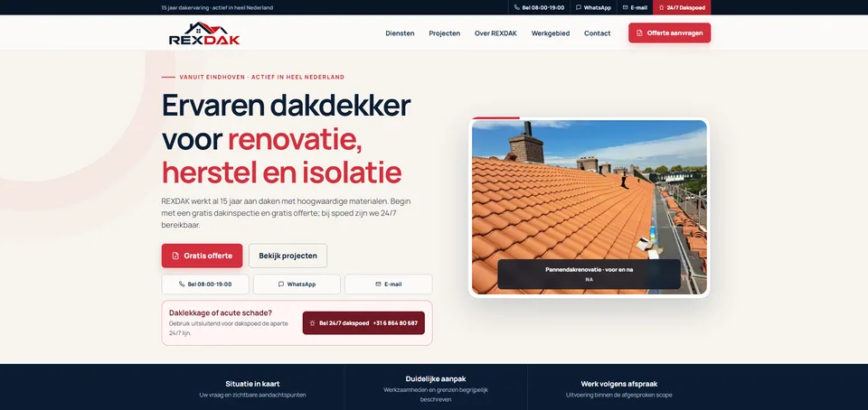Click the Situatie in kaart text

[252, 384]
